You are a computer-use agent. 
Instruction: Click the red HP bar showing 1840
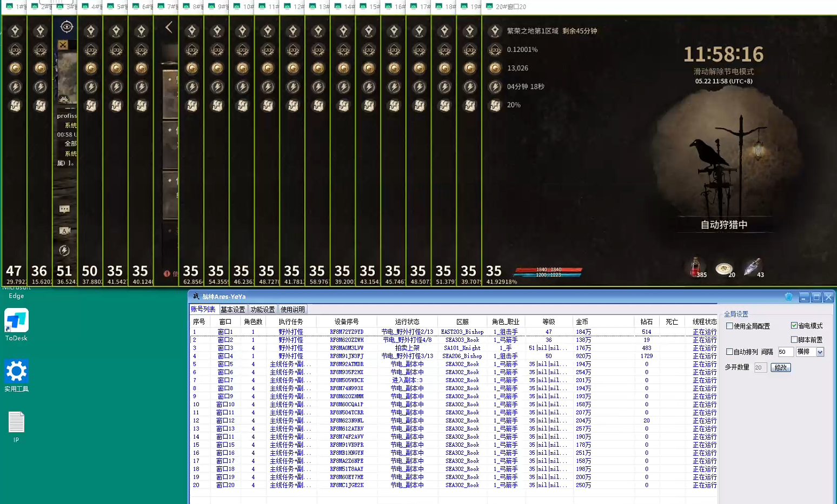[x=548, y=270]
